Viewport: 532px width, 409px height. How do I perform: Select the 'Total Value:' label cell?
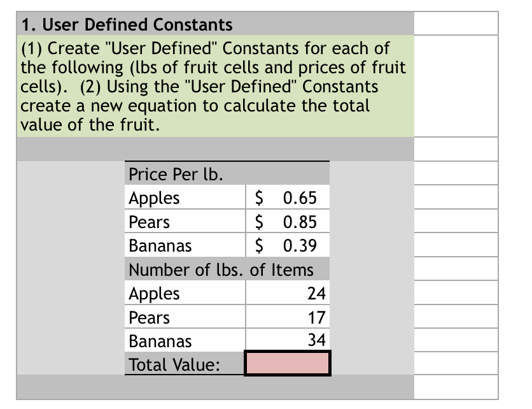pyautogui.click(x=185, y=364)
